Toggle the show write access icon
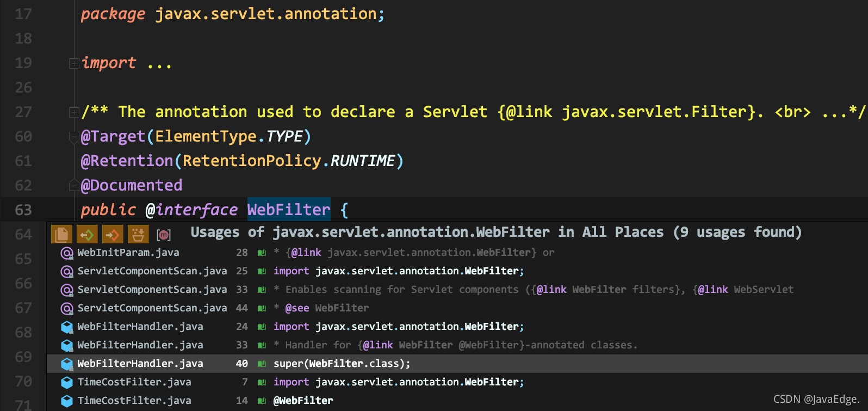 [113, 235]
